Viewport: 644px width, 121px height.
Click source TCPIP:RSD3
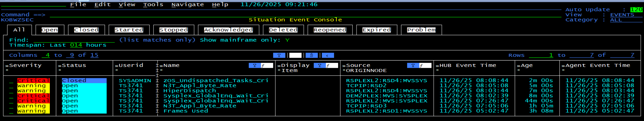tap(367, 106)
